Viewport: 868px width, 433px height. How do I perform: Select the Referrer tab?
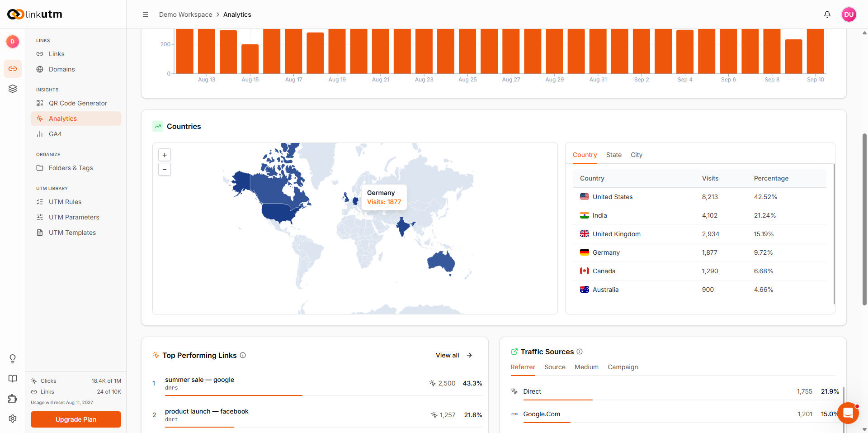(x=523, y=367)
